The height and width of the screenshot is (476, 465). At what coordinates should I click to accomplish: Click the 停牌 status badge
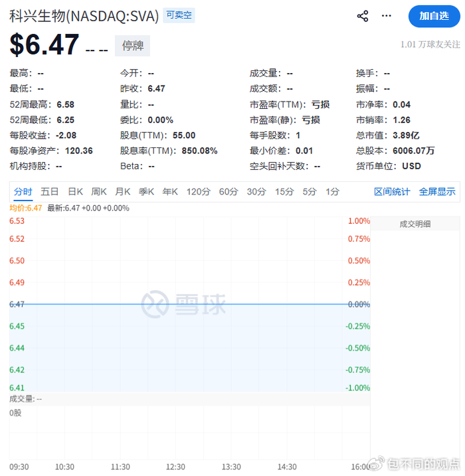132,46
